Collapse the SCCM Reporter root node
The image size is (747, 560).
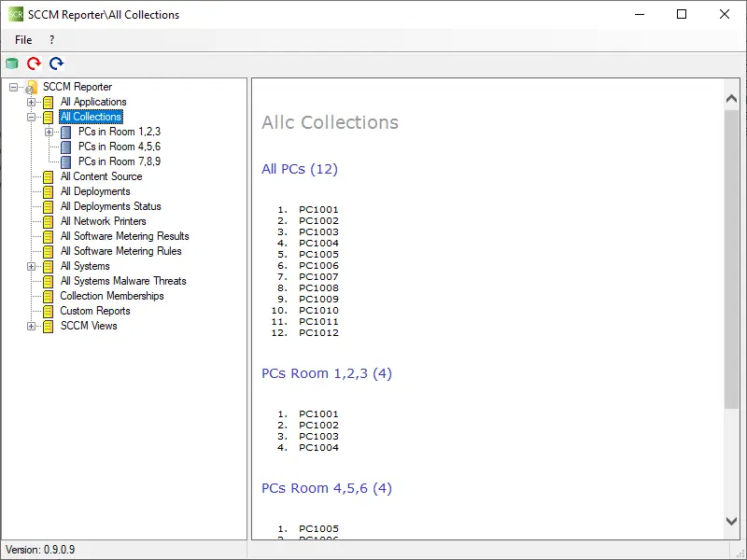tap(13, 87)
